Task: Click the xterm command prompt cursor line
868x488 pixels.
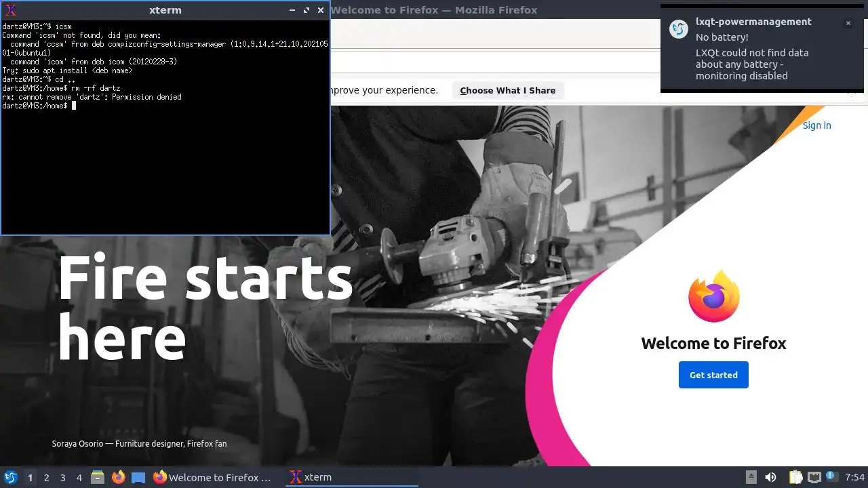Action: 39,106
